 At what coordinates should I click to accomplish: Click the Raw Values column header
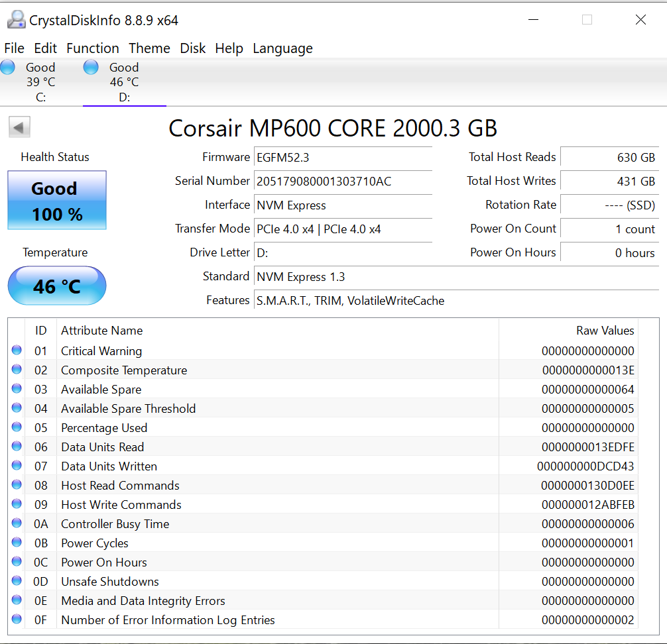[x=605, y=331]
